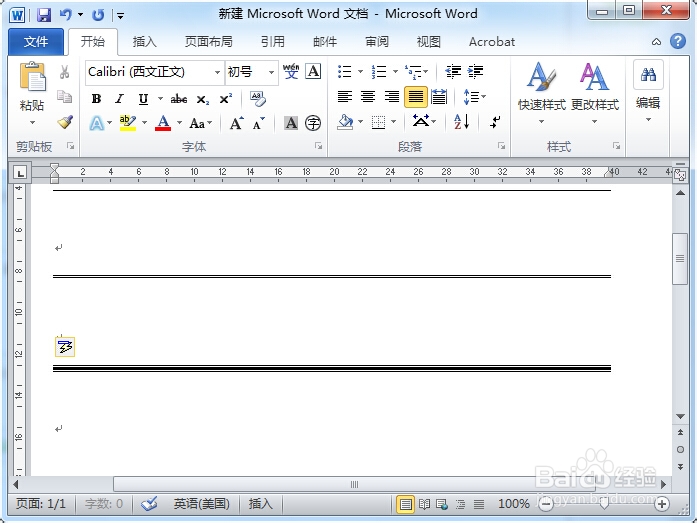The width and height of the screenshot is (697, 523).
Task: Open borders dropdown arrow
Action: point(393,121)
